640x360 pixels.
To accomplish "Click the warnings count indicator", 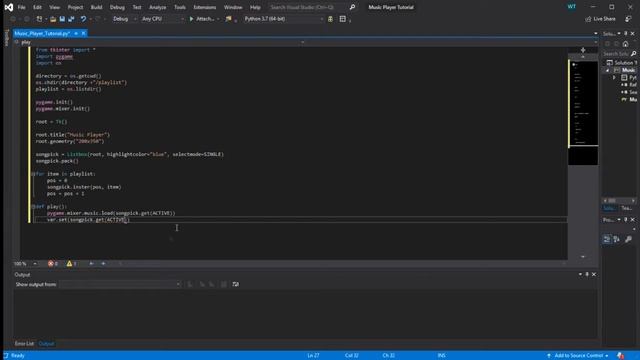I will click(71, 264).
